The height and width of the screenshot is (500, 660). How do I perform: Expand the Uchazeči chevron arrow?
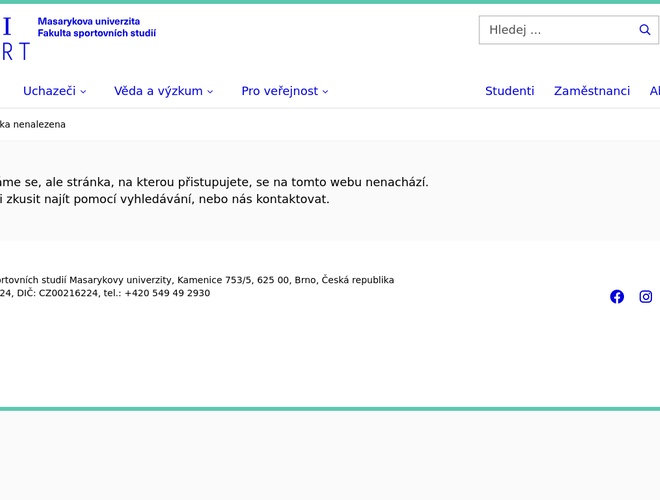click(84, 92)
